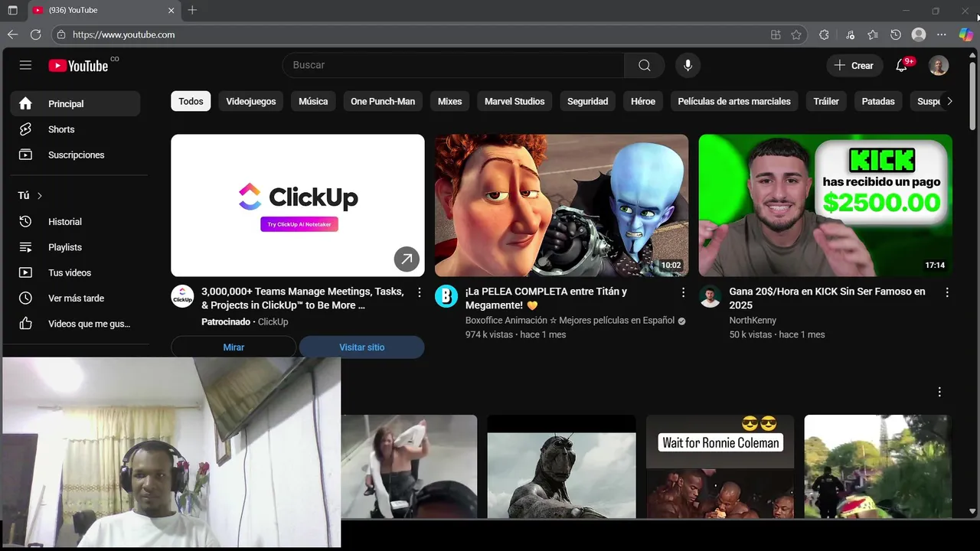Select the Videojuegos chip
Screen dimensions: 980x551
pyautogui.click(x=250, y=101)
